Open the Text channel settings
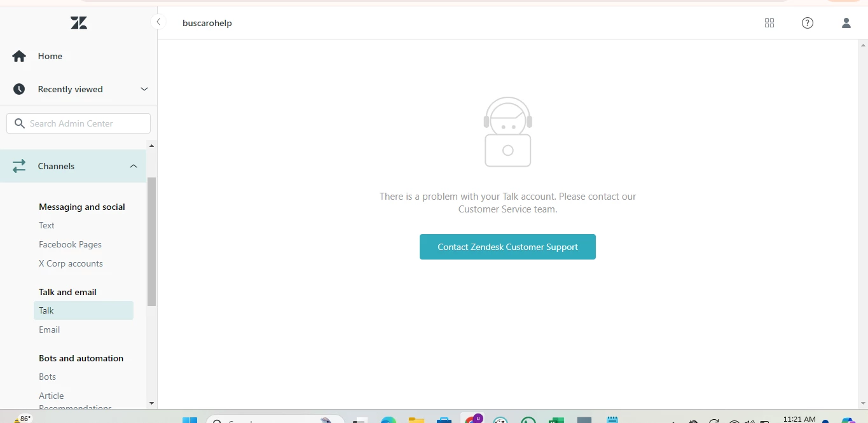Screen dimensions: 868x423 (46, 225)
